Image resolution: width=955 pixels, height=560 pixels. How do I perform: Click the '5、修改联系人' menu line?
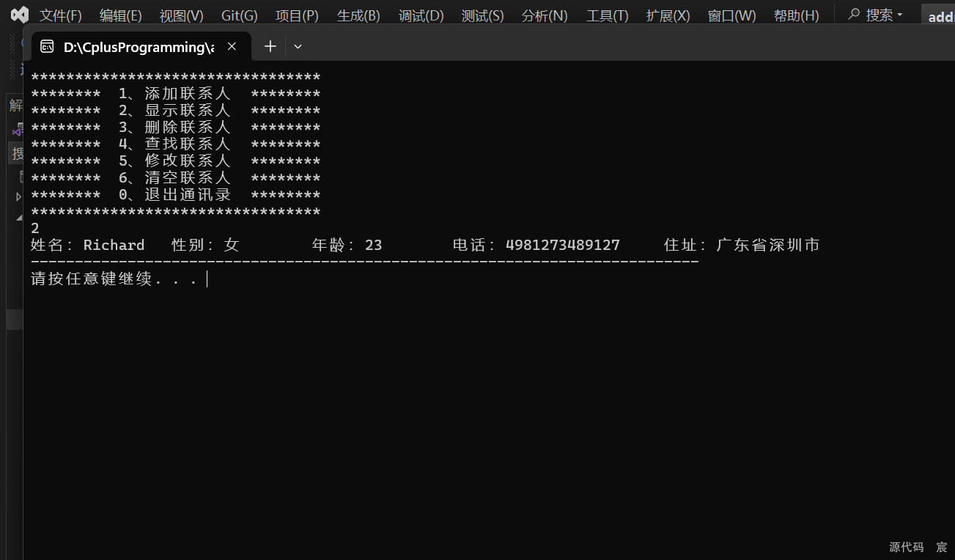(174, 161)
